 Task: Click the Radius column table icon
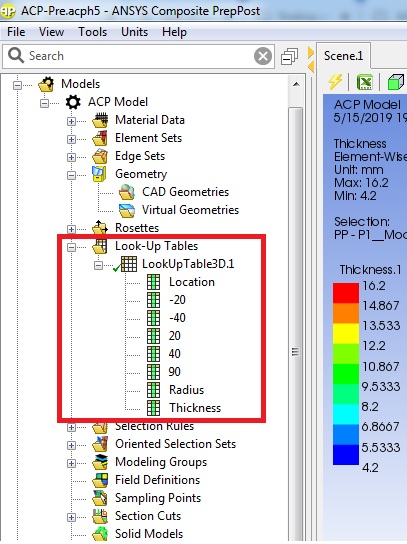[x=153, y=390]
